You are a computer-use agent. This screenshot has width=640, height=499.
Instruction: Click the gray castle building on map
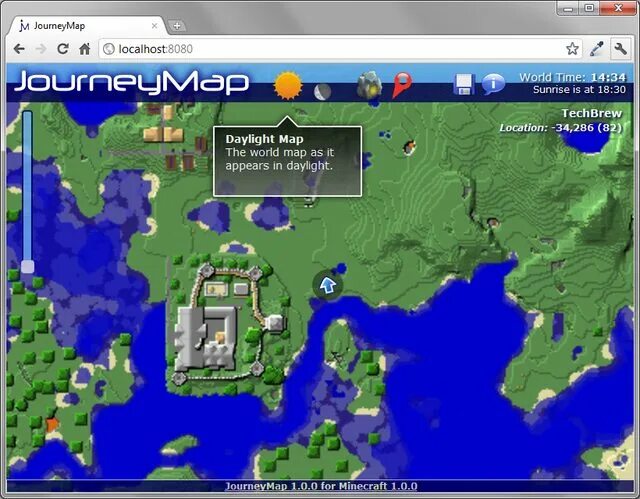(206, 338)
